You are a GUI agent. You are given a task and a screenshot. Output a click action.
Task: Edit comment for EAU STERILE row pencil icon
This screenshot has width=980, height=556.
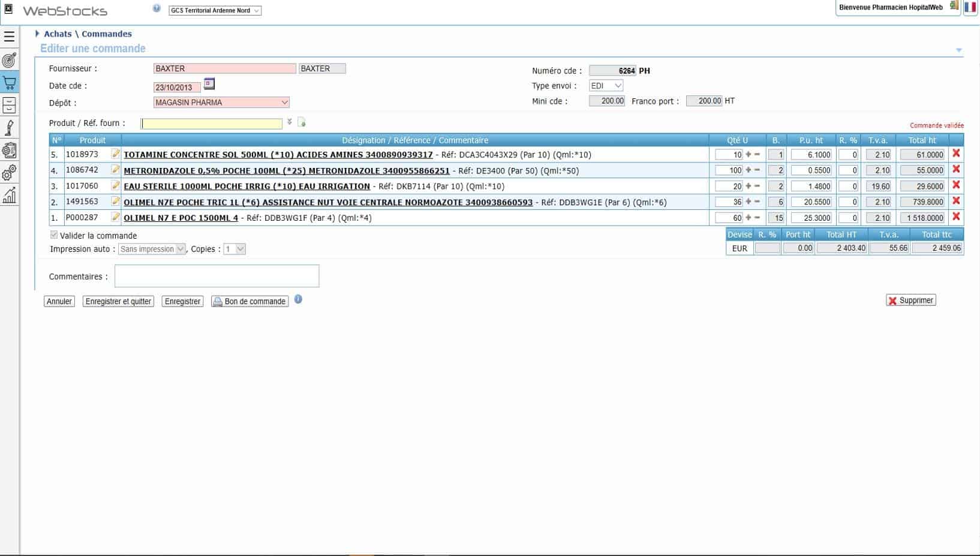tap(116, 185)
